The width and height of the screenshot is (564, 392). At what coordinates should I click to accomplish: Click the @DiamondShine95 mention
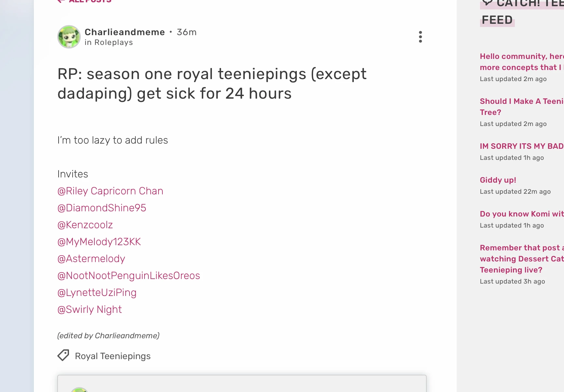tap(102, 208)
